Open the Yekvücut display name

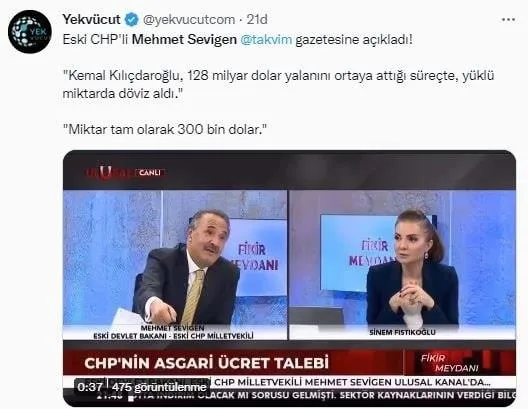pos(91,20)
